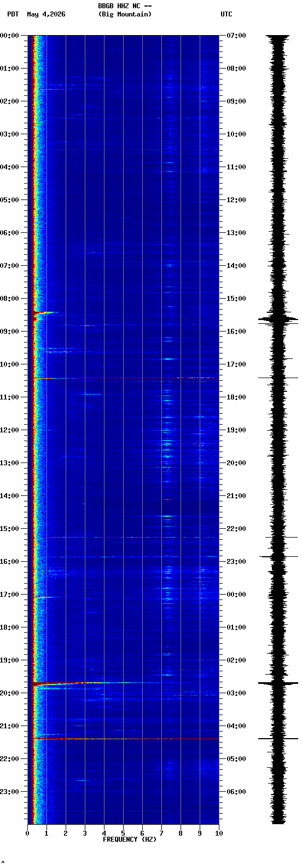Click the PDT time label '10:00'
The width and height of the screenshot is (302, 868).
pos(9,364)
